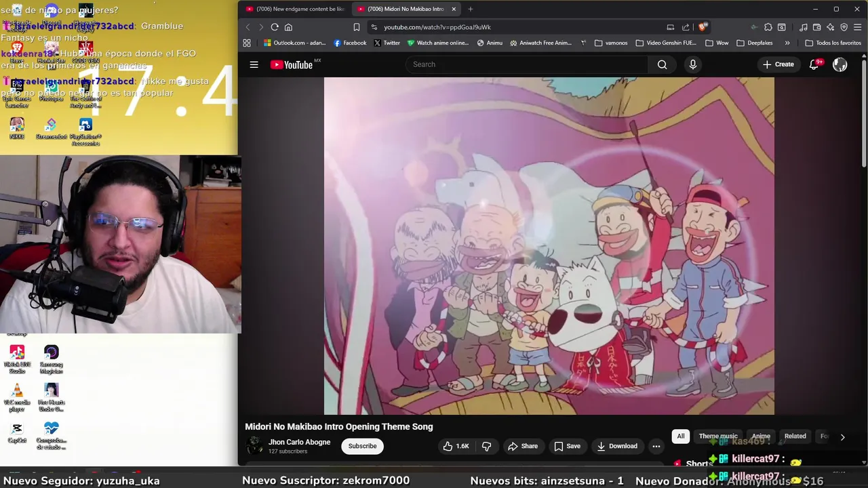868x488 pixels.
Task: Open the Video Genshin FUE bookmarks folder
Action: pos(666,43)
